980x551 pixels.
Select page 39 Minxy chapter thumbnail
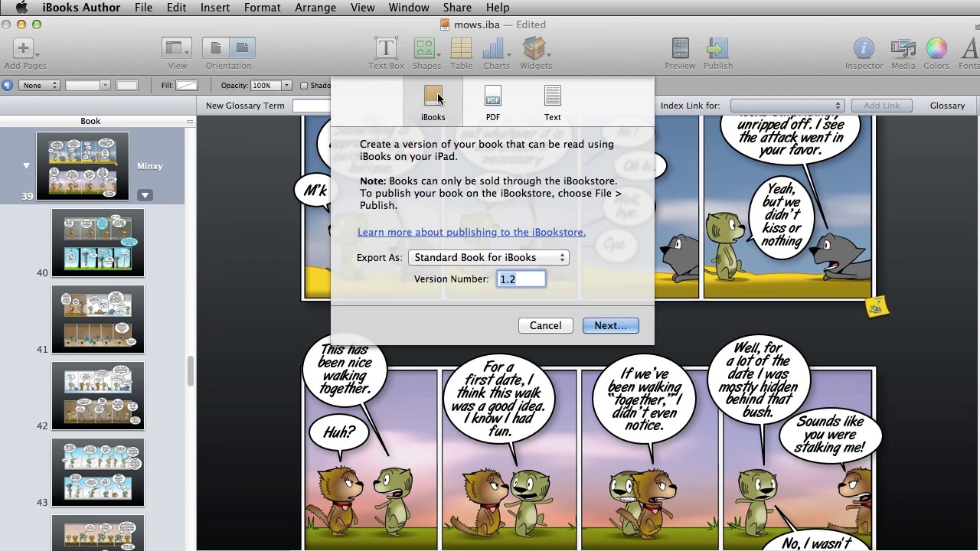(83, 166)
